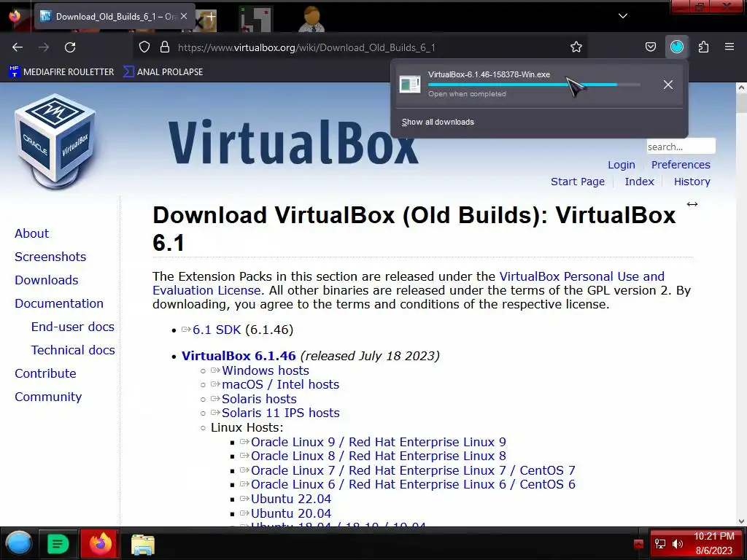Viewport: 747px width, 560px height.
Task: Download the 6.1 SDK link
Action: (x=217, y=330)
